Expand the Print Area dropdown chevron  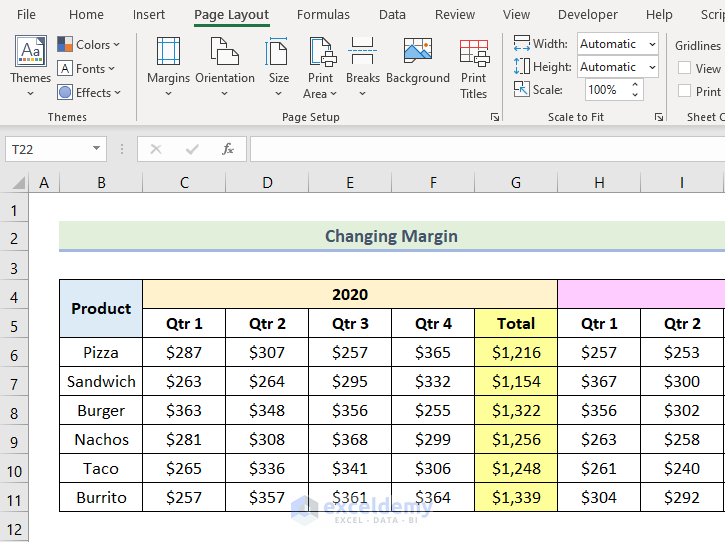[x=333, y=94]
